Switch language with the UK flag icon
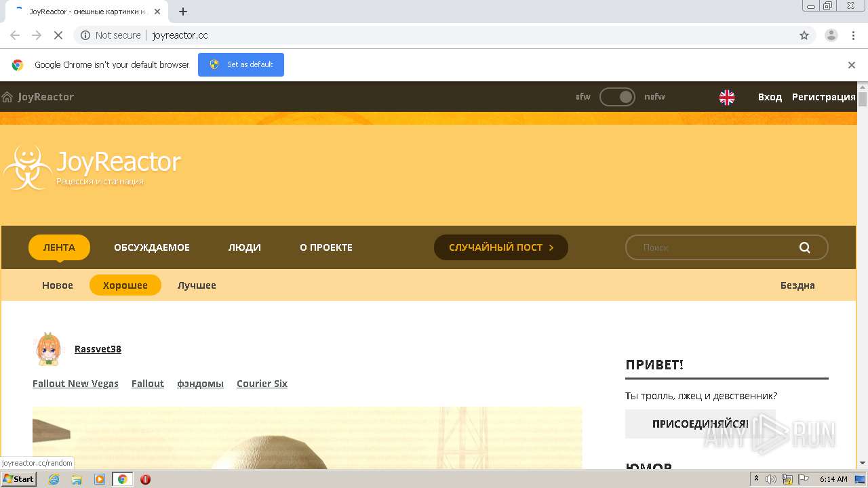The height and width of the screenshot is (488, 868). tap(727, 97)
